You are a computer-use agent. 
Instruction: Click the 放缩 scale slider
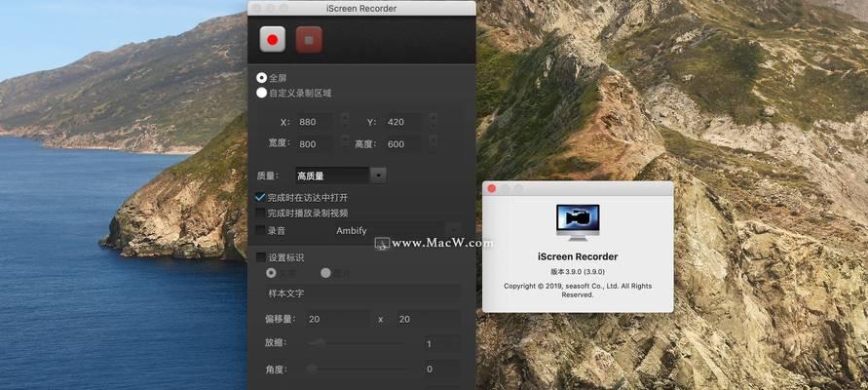coord(358,343)
